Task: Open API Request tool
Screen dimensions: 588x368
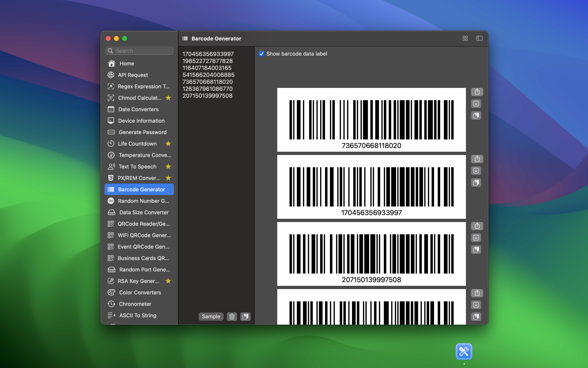Action: click(139, 75)
